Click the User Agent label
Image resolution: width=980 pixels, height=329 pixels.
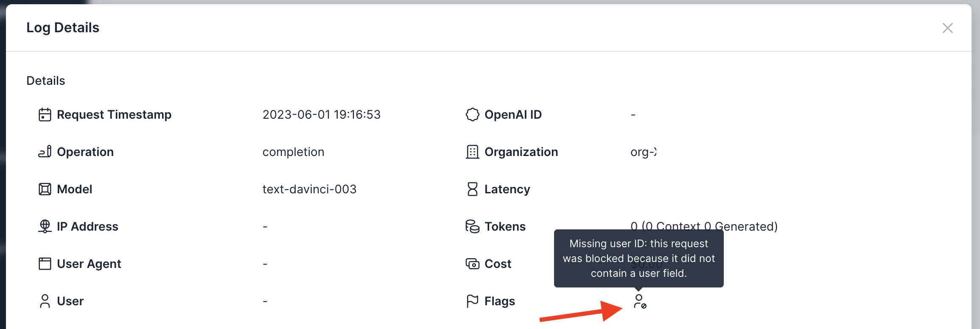pos(89,264)
